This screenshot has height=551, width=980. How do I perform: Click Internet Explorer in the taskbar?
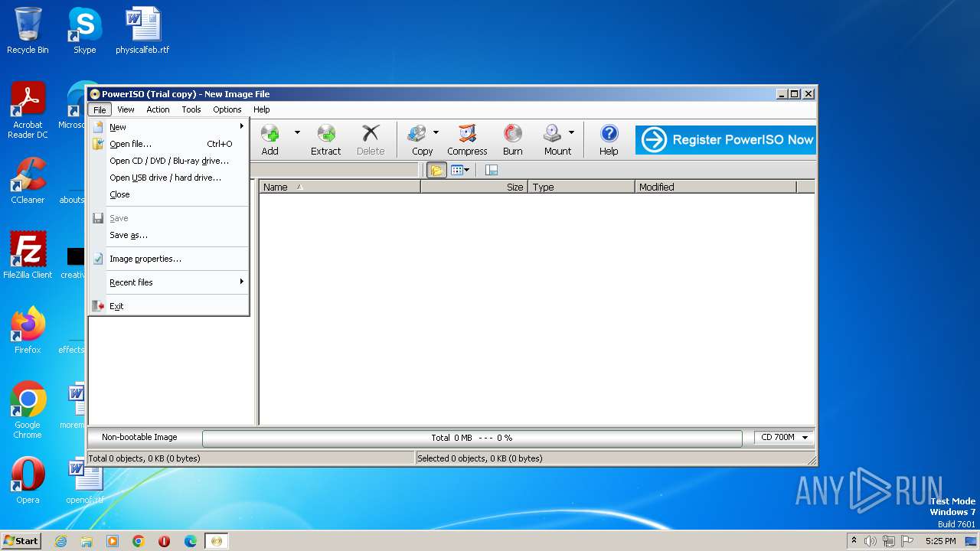pos(60,541)
